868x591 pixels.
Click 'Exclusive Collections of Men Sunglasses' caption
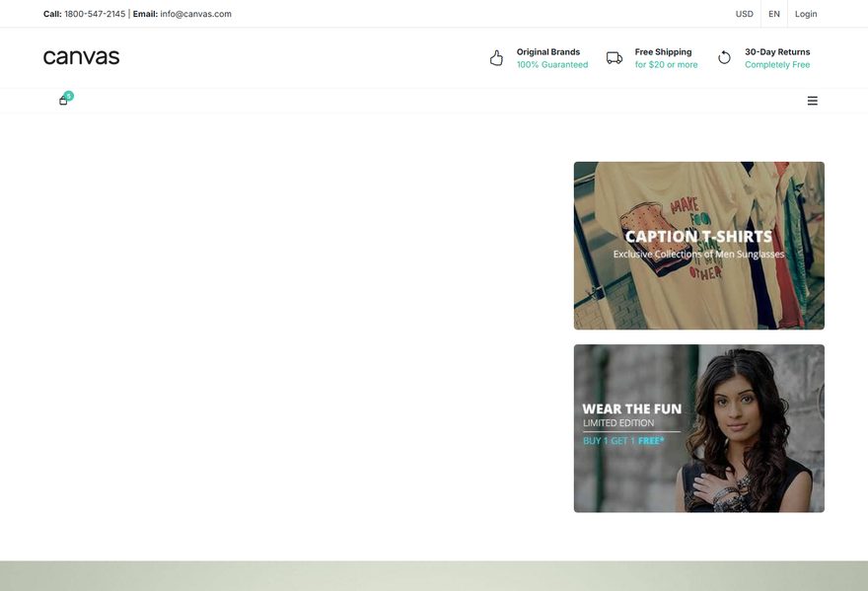(698, 255)
